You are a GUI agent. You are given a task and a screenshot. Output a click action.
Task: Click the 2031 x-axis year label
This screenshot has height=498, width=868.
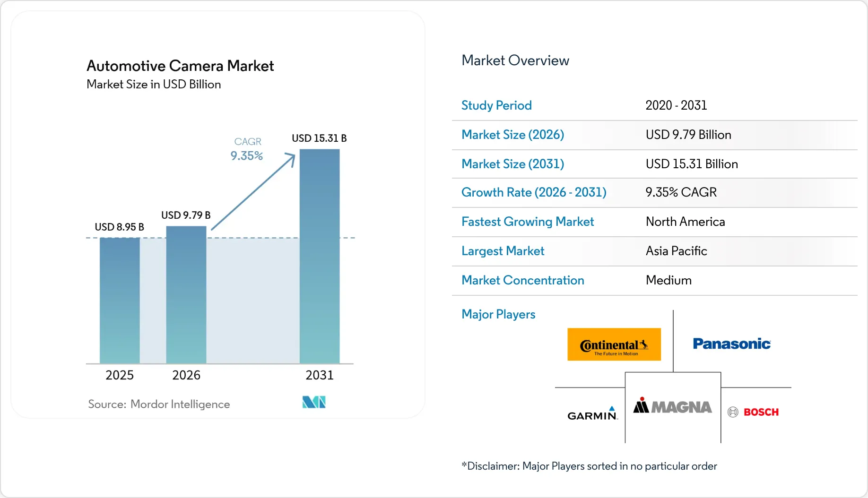click(x=320, y=375)
